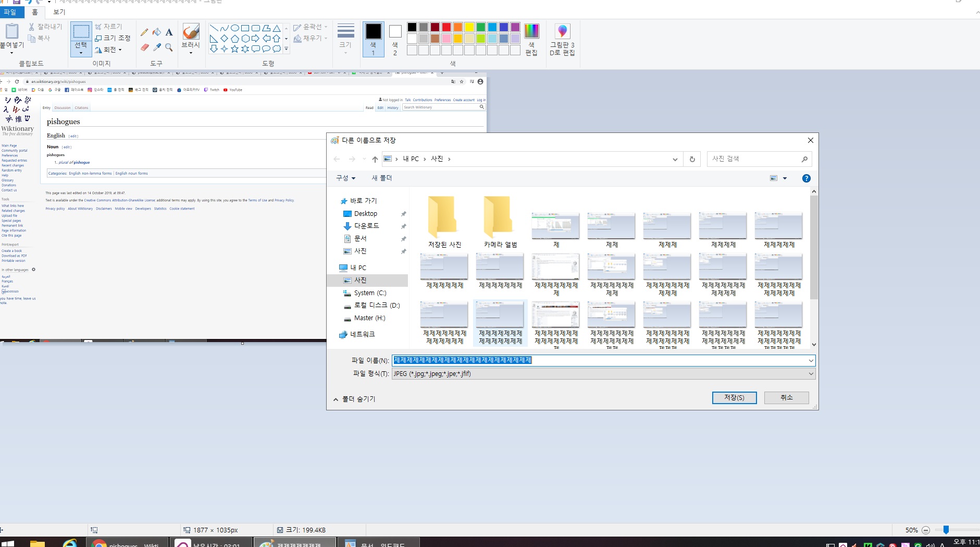This screenshot has width=980, height=547.
Task: Click the Up folder arrow in save dialog
Action: 375,159
